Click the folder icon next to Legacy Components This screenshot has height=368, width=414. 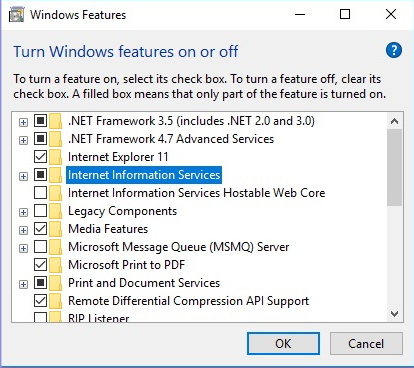pyautogui.click(x=55, y=211)
